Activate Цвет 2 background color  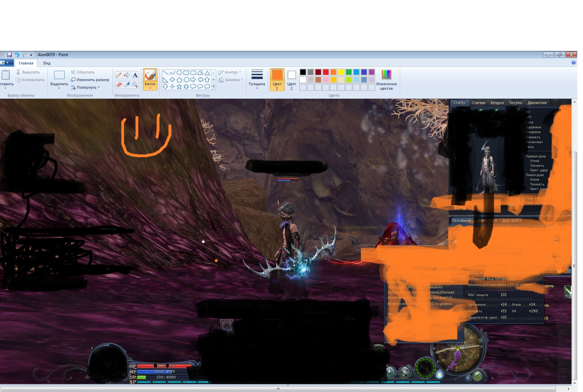291,80
